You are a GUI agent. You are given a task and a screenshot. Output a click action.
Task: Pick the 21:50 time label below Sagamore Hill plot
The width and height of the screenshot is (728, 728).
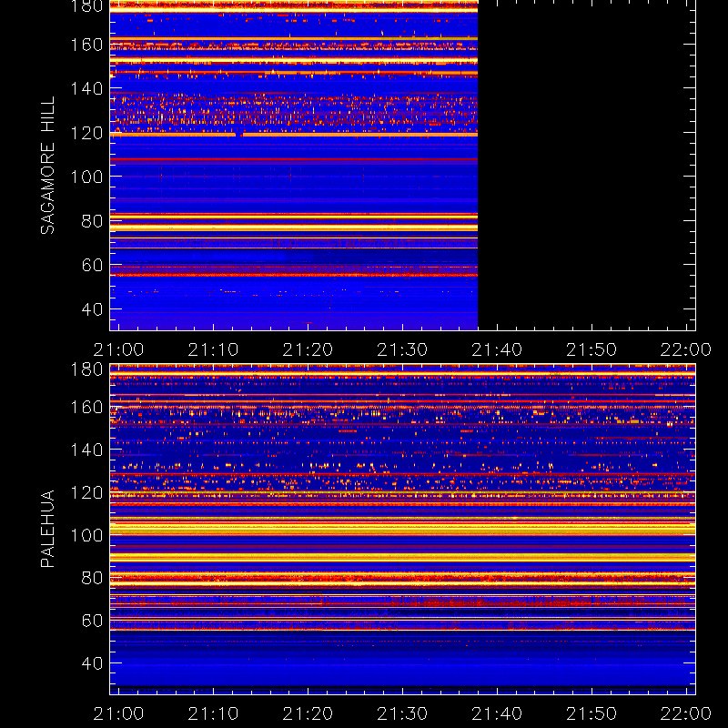591,349
